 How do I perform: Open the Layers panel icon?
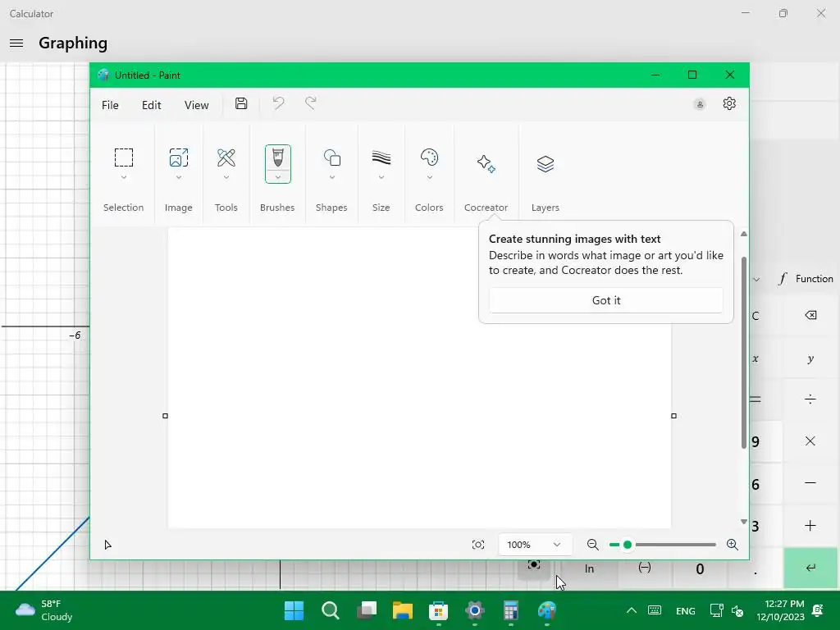(x=546, y=163)
